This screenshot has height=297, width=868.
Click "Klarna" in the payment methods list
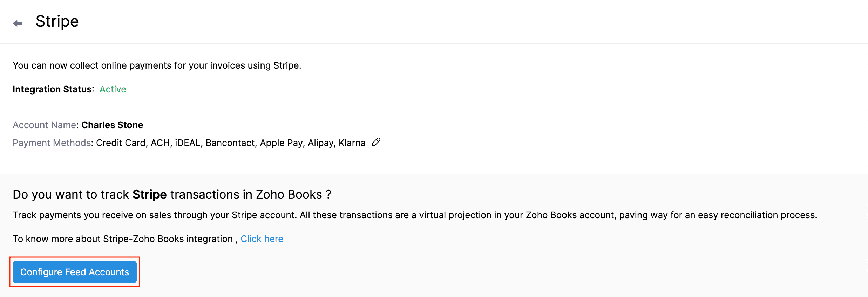pyautogui.click(x=352, y=143)
